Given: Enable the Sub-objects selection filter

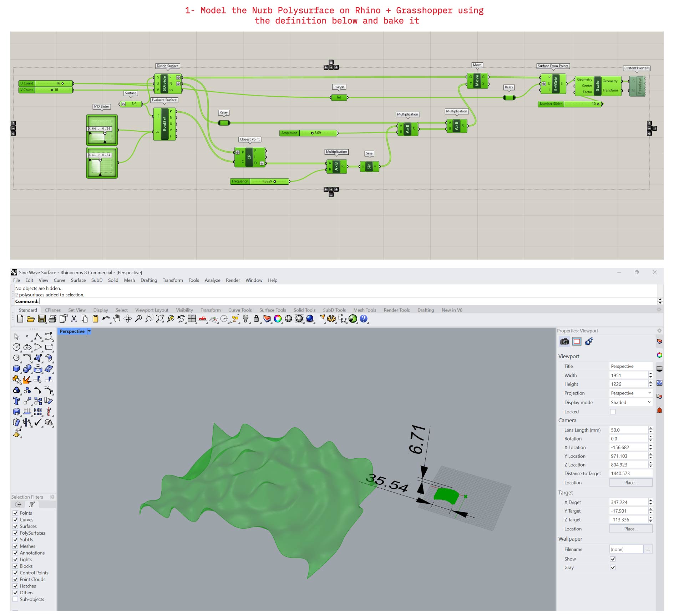Looking at the screenshot, I should pyautogui.click(x=15, y=600).
